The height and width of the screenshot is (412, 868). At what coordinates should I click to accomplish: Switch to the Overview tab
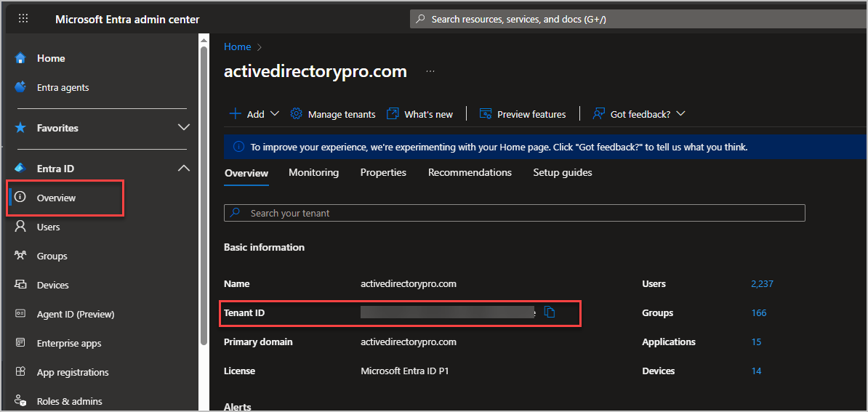coord(246,173)
